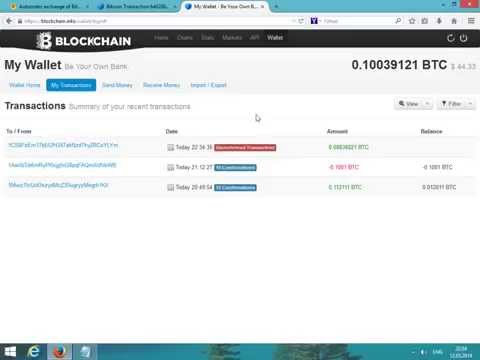This screenshot has width=480, height=360.
Task: Open the address link in the third transaction row
Action: click(58, 185)
